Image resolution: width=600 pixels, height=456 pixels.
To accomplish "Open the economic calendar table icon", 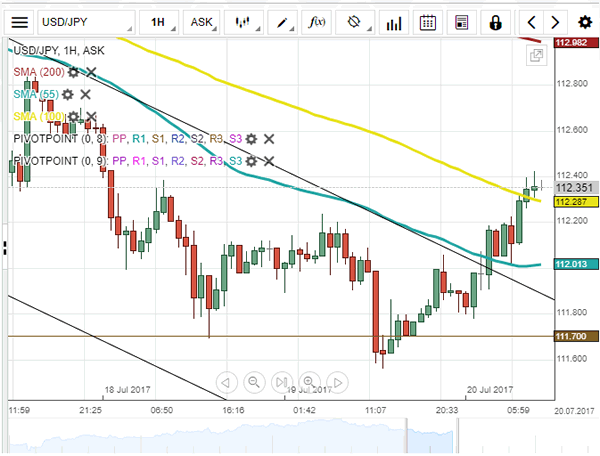I will coord(461,23).
